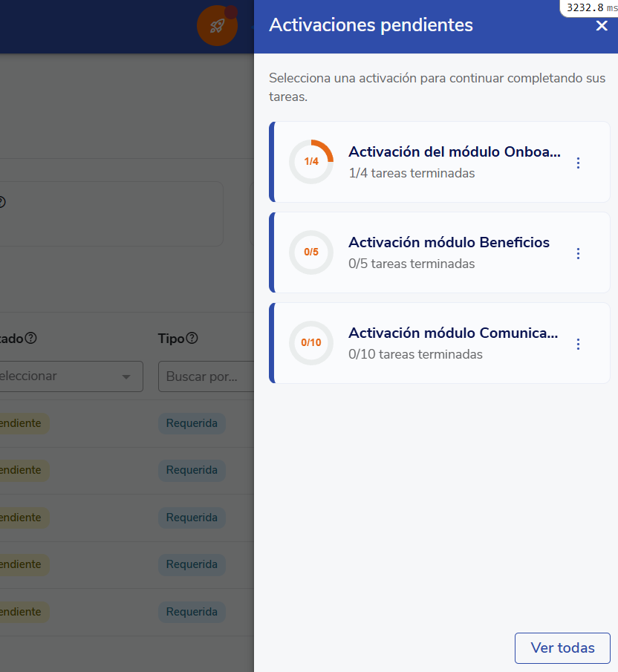This screenshot has width=618, height=672.
Task: Open kebab menu on Beneficios activation card
Action: point(578,252)
